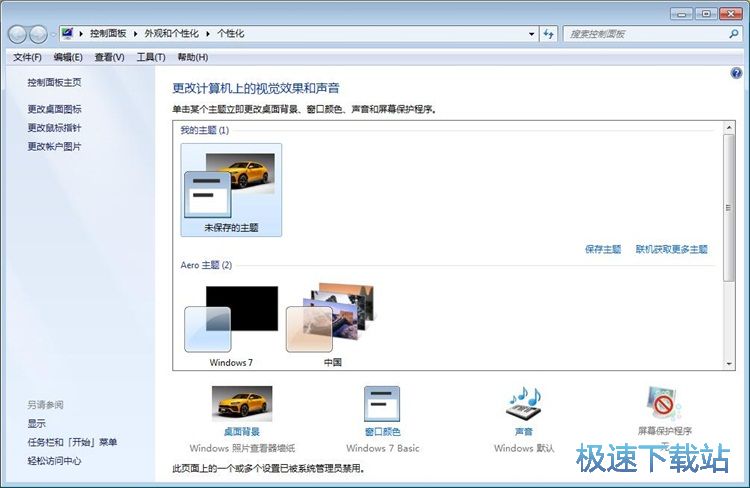
Task: Expand the chevron after 外观和个性化 breadcrumb
Action: coord(208,33)
